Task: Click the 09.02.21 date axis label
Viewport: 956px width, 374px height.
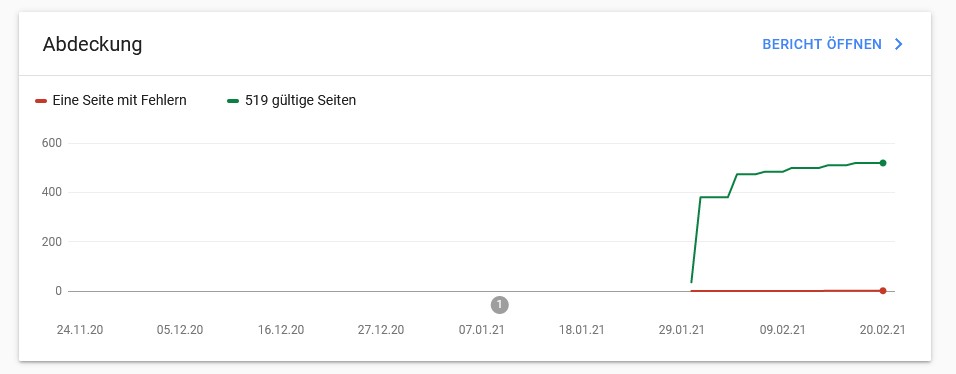Action: (x=782, y=330)
